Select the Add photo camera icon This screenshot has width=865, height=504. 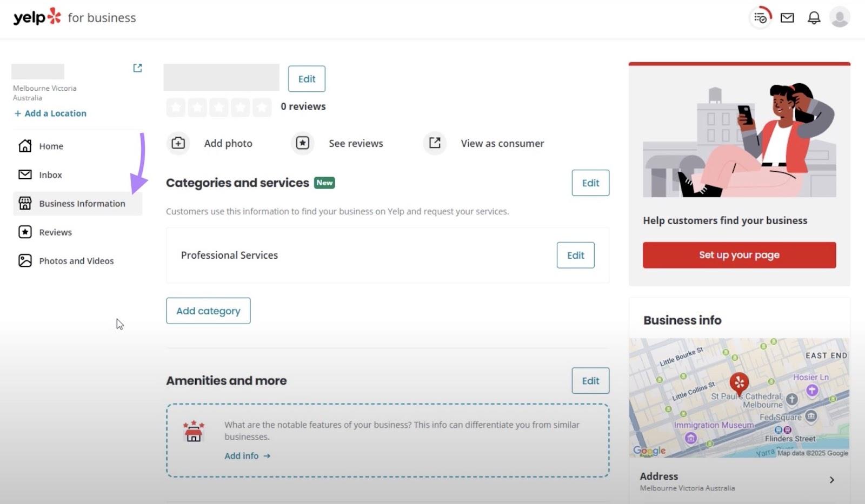click(x=178, y=143)
